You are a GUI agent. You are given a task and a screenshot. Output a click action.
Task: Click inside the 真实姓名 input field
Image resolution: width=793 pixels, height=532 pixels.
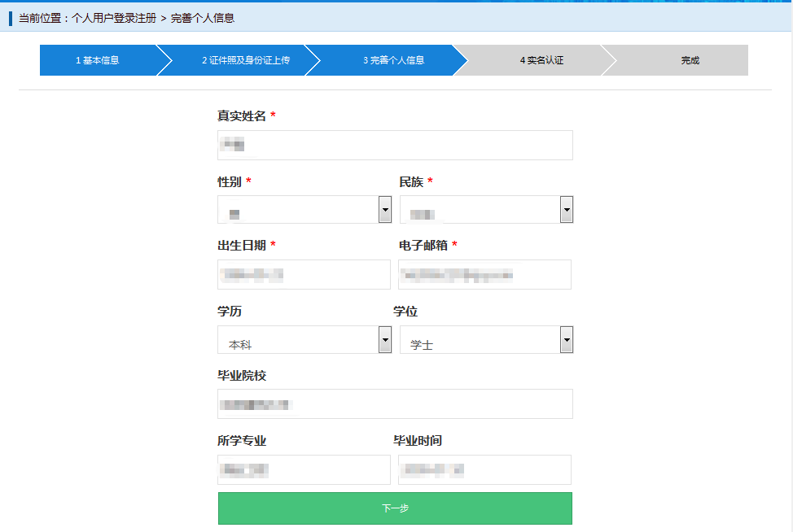pyautogui.click(x=395, y=145)
